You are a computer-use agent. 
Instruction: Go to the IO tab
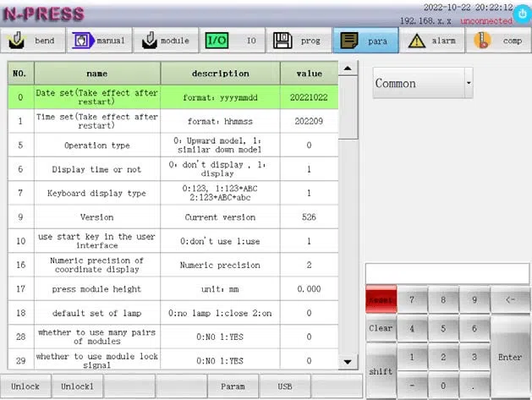point(233,41)
